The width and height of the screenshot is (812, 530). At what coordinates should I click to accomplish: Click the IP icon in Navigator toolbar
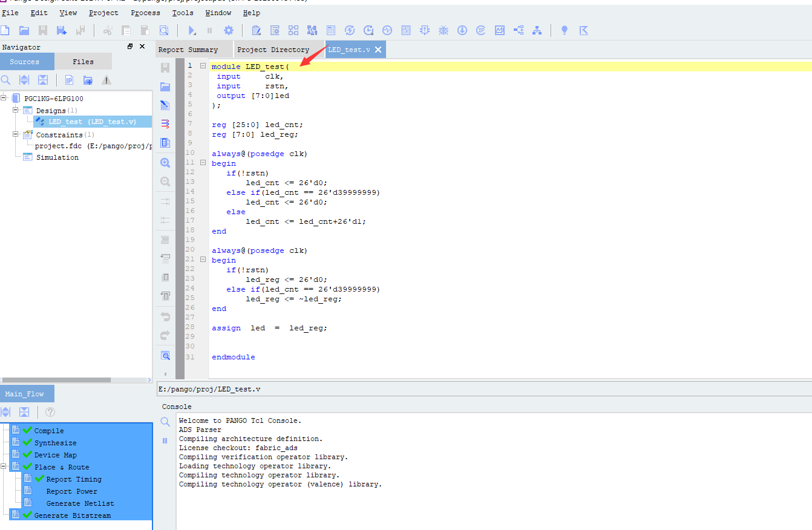click(x=69, y=80)
